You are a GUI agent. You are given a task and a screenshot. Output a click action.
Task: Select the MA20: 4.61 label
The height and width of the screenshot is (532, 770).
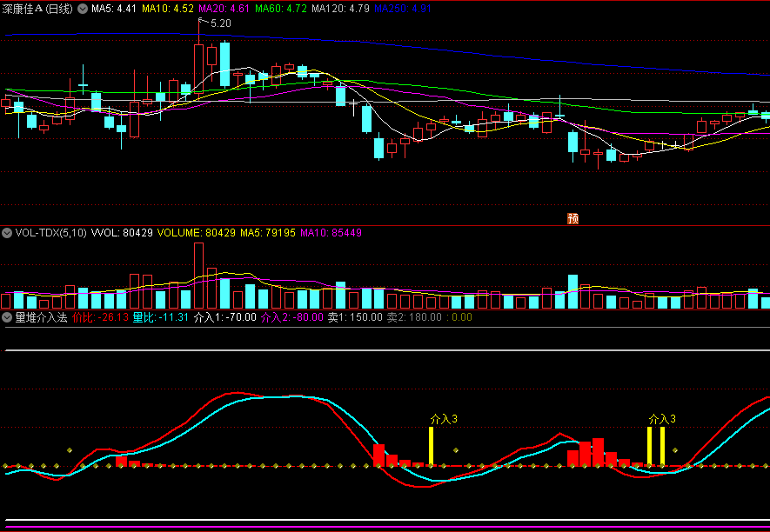pyautogui.click(x=224, y=9)
